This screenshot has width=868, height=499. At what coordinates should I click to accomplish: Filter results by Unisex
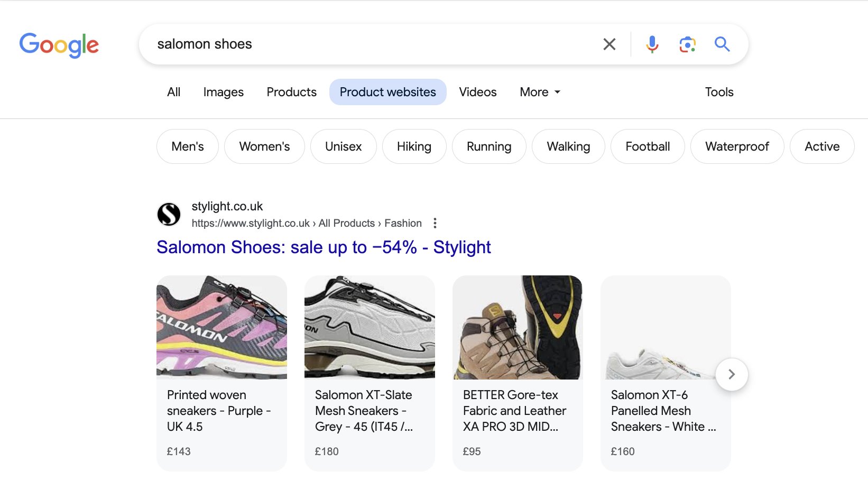pos(344,146)
